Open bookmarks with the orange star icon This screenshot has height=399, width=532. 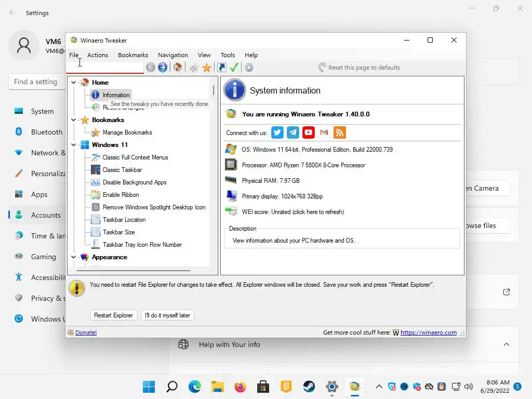click(207, 68)
